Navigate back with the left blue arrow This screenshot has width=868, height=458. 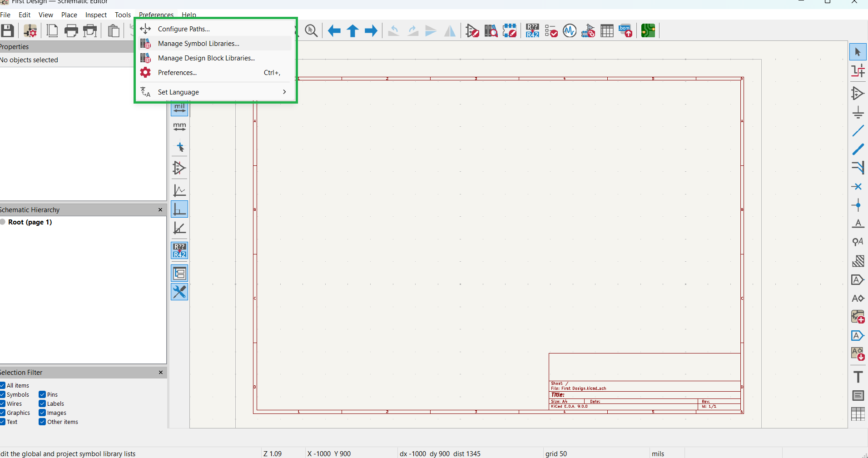(x=334, y=31)
